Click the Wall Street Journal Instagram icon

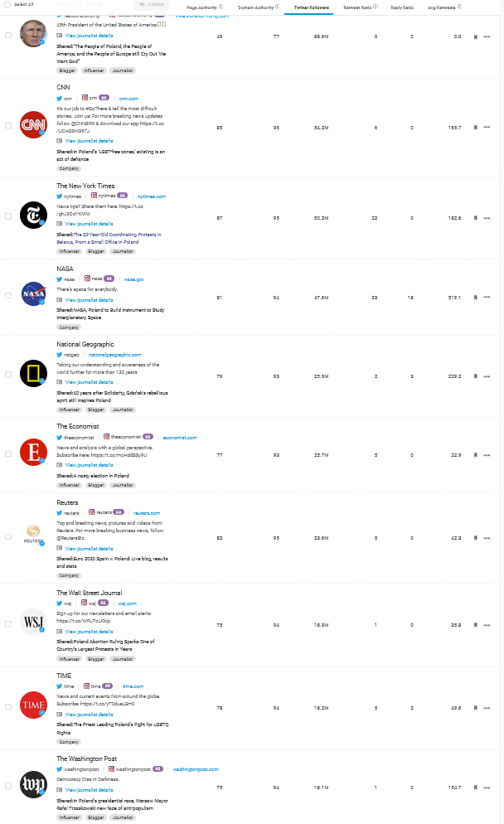click(x=83, y=603)
